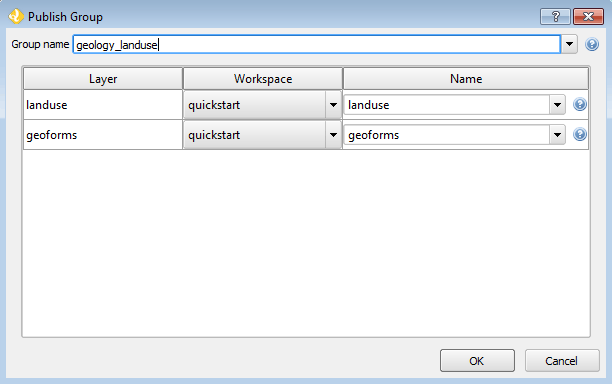
Task: Click the geoforms name text field
Action: 447,135
